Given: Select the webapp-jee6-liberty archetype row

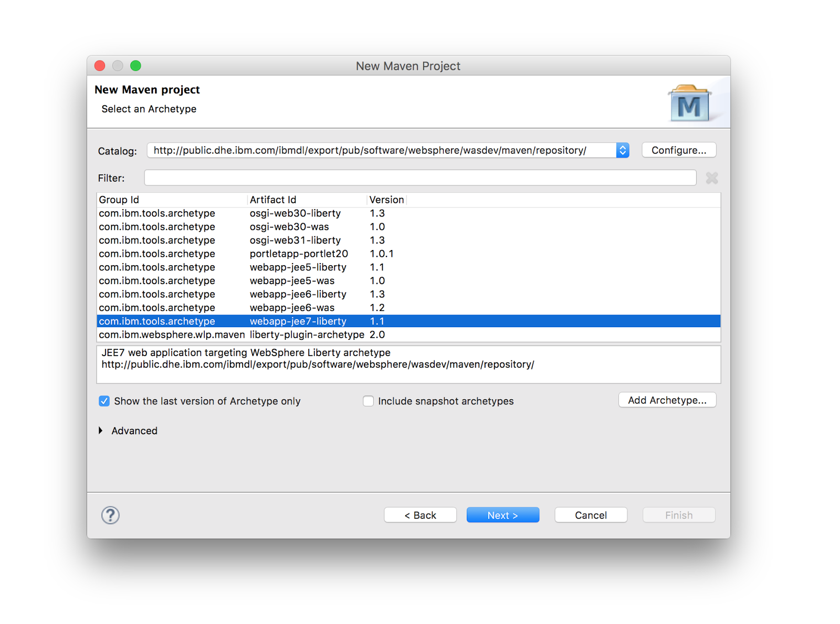Looking at the screenshot, I should pyautogui.click(x=409, y=294).
